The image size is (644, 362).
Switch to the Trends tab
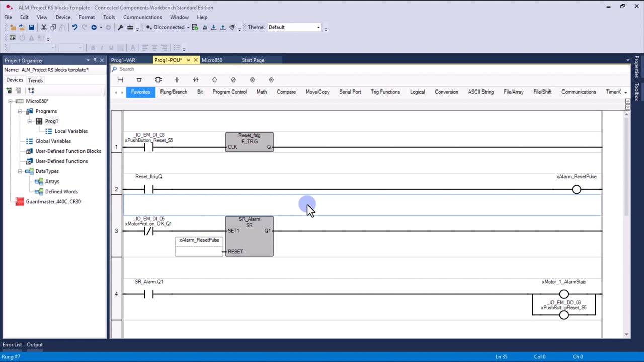point(35,80)
